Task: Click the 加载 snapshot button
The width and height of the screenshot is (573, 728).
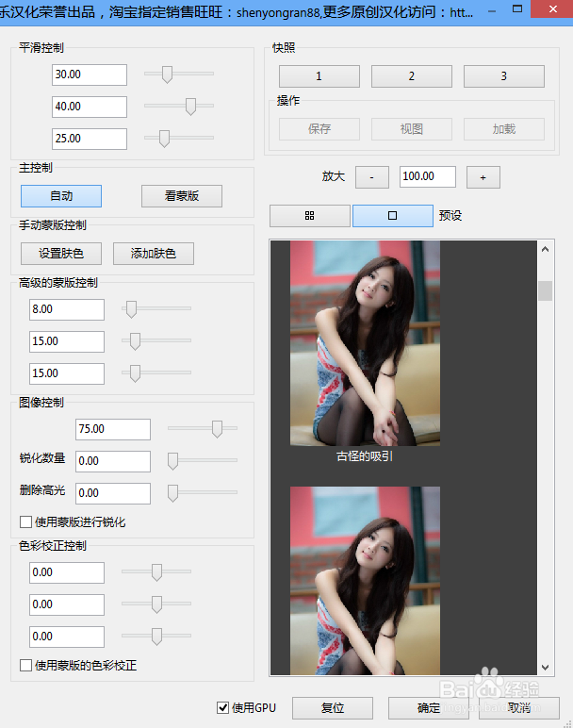Action: coord(504,129)
